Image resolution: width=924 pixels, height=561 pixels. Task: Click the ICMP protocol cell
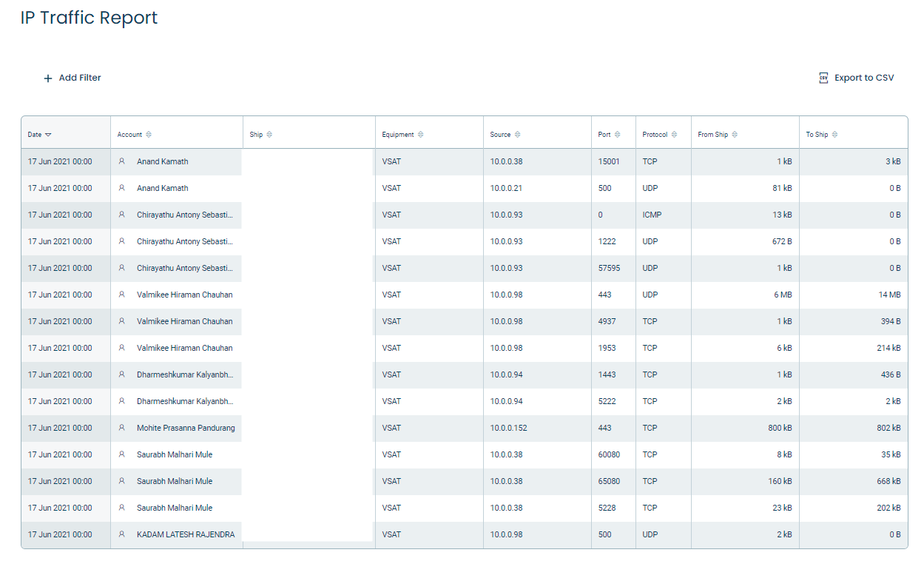pos(651,215)
